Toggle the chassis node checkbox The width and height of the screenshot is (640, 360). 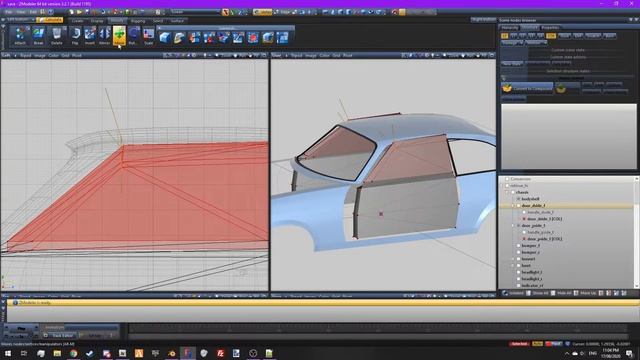pyautogui.click(x=513, y=192)
